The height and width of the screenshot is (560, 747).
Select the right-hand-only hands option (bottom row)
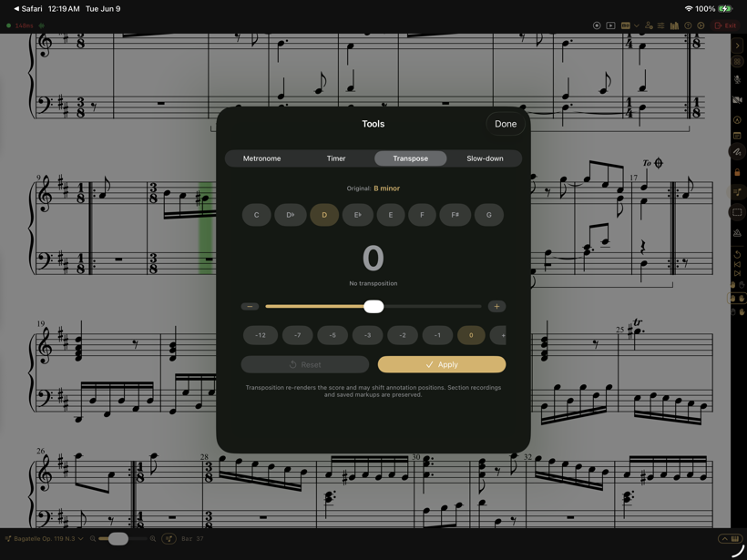pyautogui.click(x=738, y=312)
